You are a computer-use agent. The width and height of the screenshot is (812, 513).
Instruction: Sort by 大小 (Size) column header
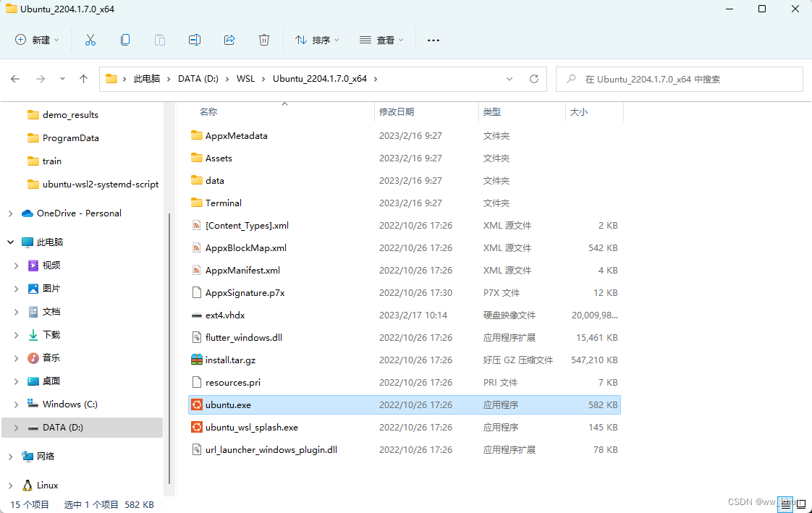(579, 112)
